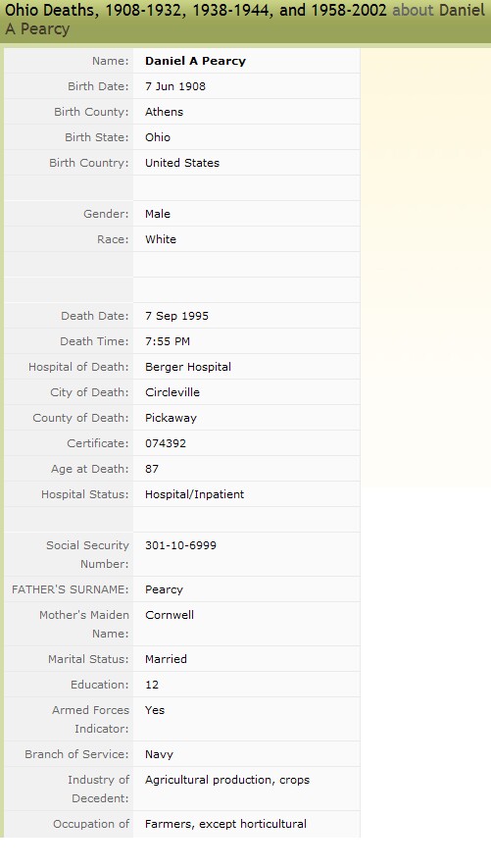Image resolution: width=491 pixels, height=868 pixels.
Task: Click Agricultural production, crops industry value
Action: click(x=227, y=780)
